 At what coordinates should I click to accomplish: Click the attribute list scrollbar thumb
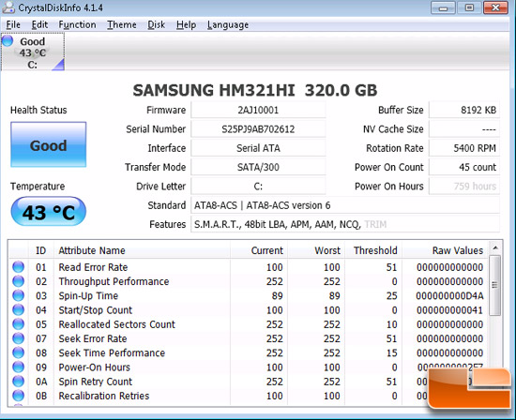tap(494, 285)
